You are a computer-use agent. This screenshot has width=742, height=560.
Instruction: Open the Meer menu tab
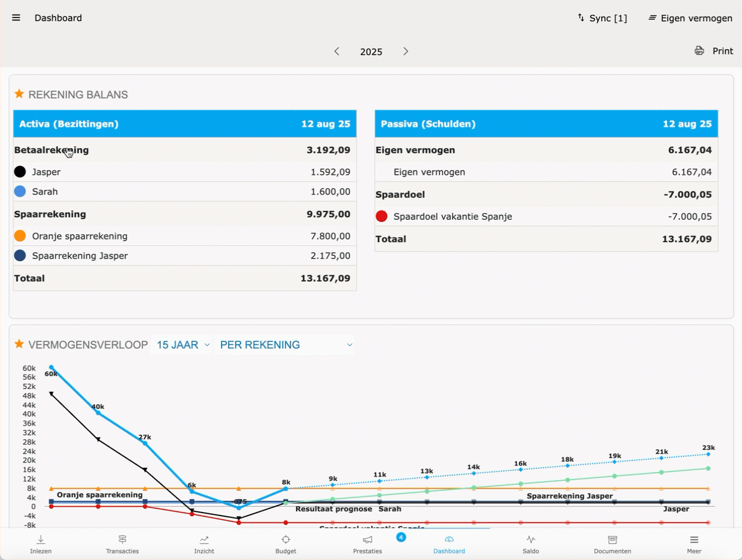pyautogui.click(x=694, y=544)
